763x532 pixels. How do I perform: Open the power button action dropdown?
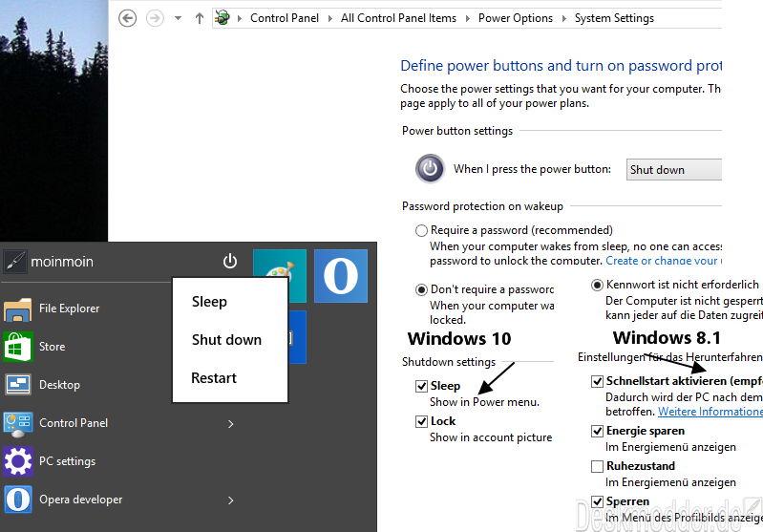click(674, 169)
